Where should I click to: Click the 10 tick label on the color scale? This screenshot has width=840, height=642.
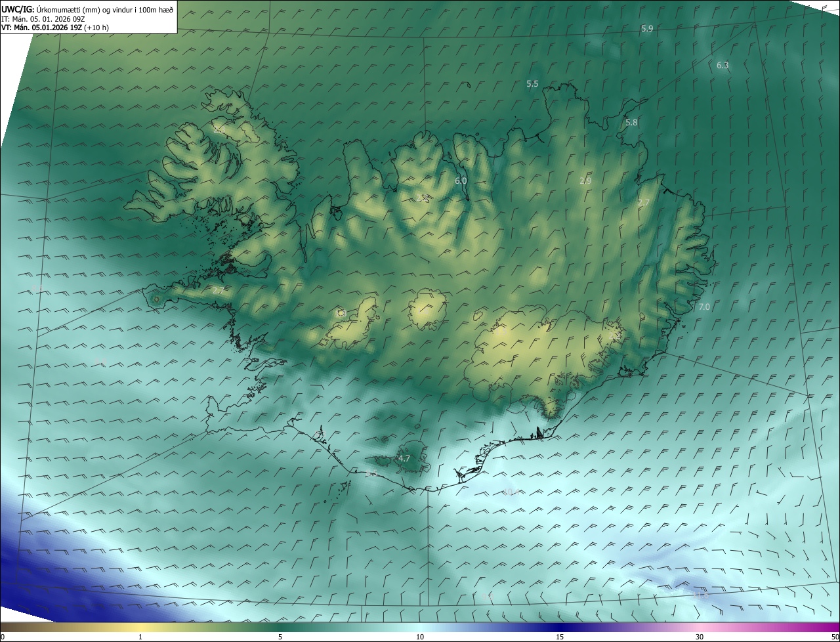click(x=420, y=637)
